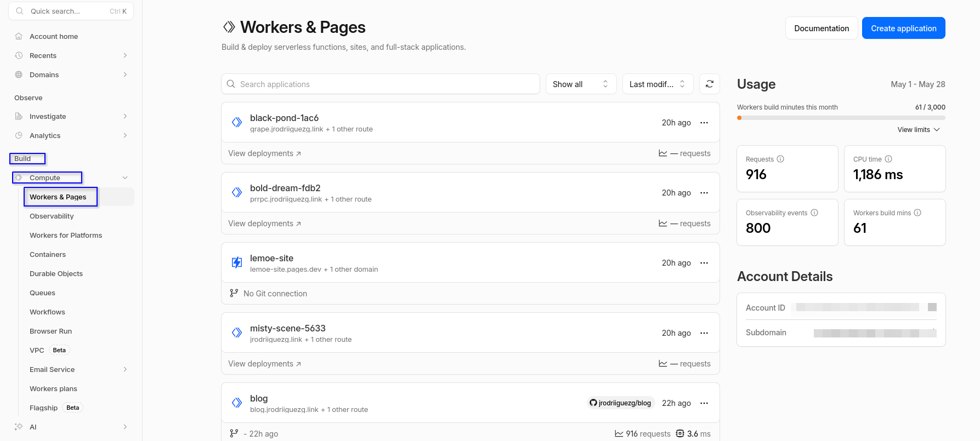
Task: Click the worker icon beside bold-dream-fdb2
Action: [x=237, y=192]
